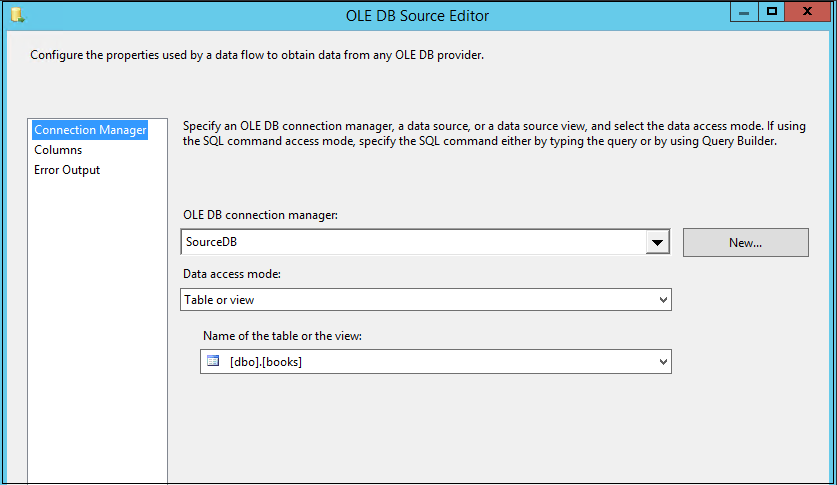Click the 'OLE DB Source Editor' title bar text
The image size is (837, 485).
418,15
